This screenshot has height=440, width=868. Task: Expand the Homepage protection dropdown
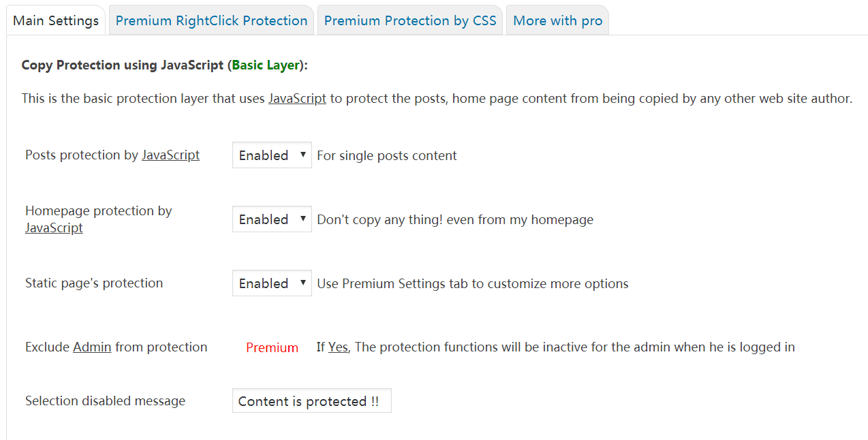click(272, 219)
